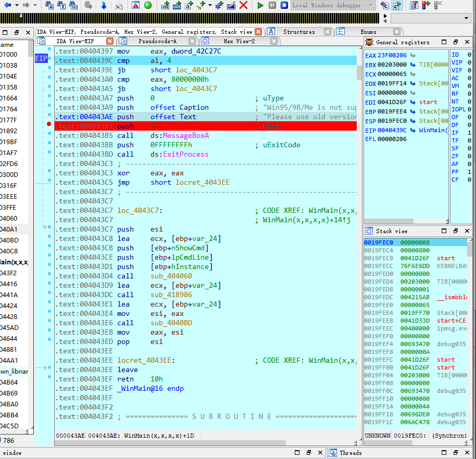Screen dimensions: 476x459
Task: Expand the navigation bar dropdown
Action: click(x=466, y=18)
